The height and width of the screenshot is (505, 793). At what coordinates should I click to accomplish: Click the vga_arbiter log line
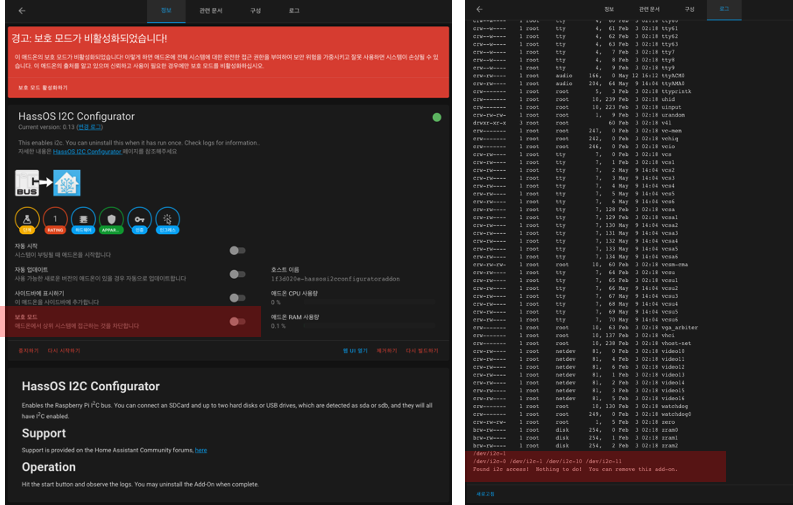585,328
